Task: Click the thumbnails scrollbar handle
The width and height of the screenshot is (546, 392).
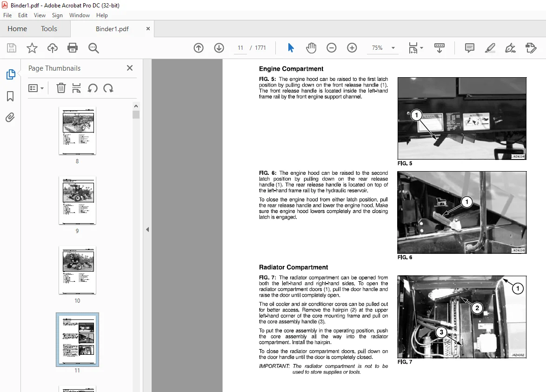Action: point(136,114)
